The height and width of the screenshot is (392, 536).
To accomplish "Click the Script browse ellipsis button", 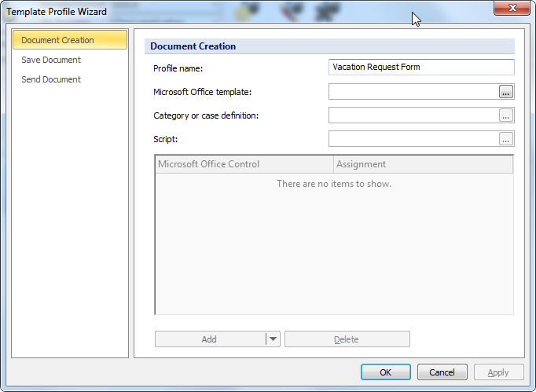I will [505, 139].
